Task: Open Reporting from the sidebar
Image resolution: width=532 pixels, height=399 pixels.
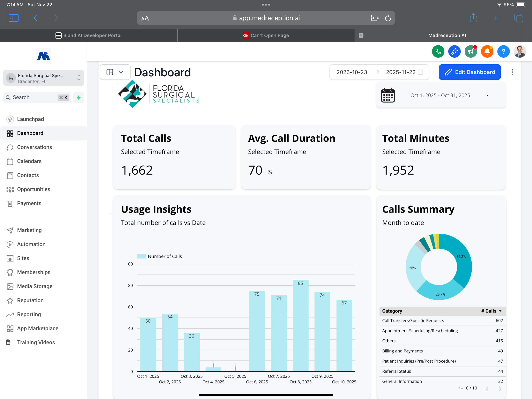Action: (x=44, y=314)
